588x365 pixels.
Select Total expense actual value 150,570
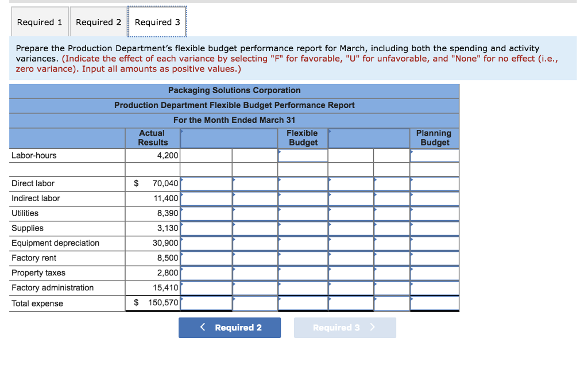coord(163,302)
